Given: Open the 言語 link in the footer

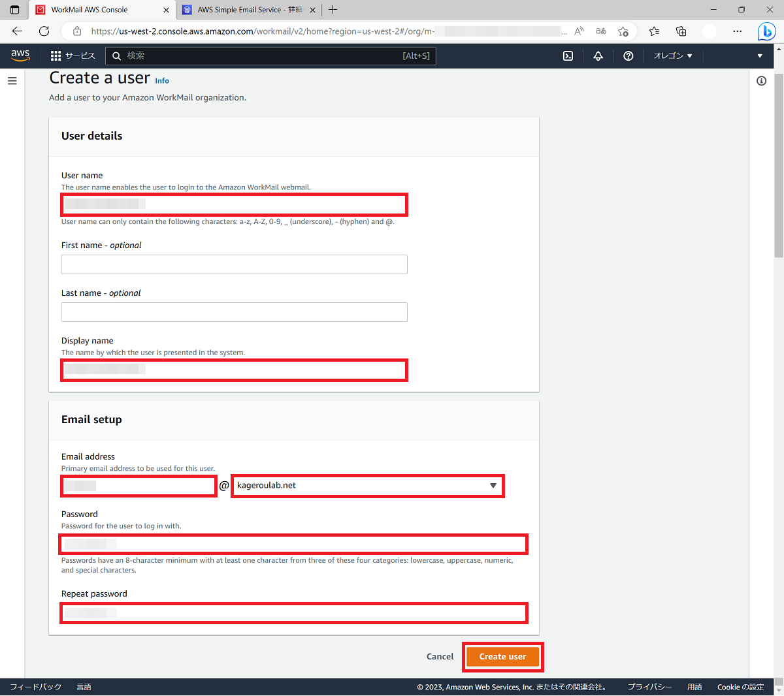Looking at the screenshot, I should 84,687.
